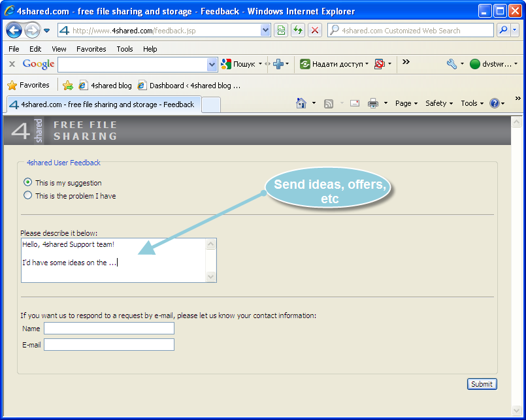Screen dimensions: 526x420
Task: Select 'This is my suggestion' radio button
Action: click(x=28, y=182)
